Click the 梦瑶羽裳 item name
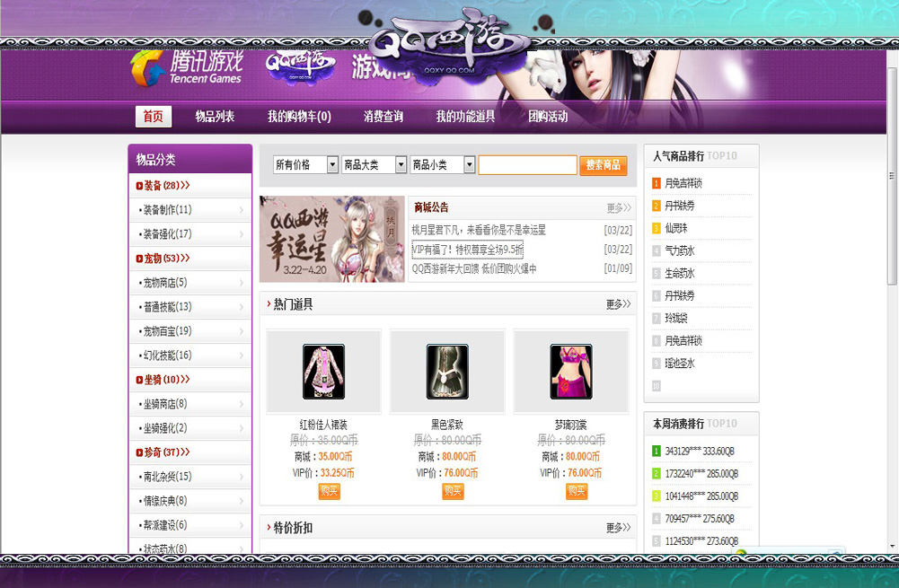The image size is (899, 588). tap(571, 425)
